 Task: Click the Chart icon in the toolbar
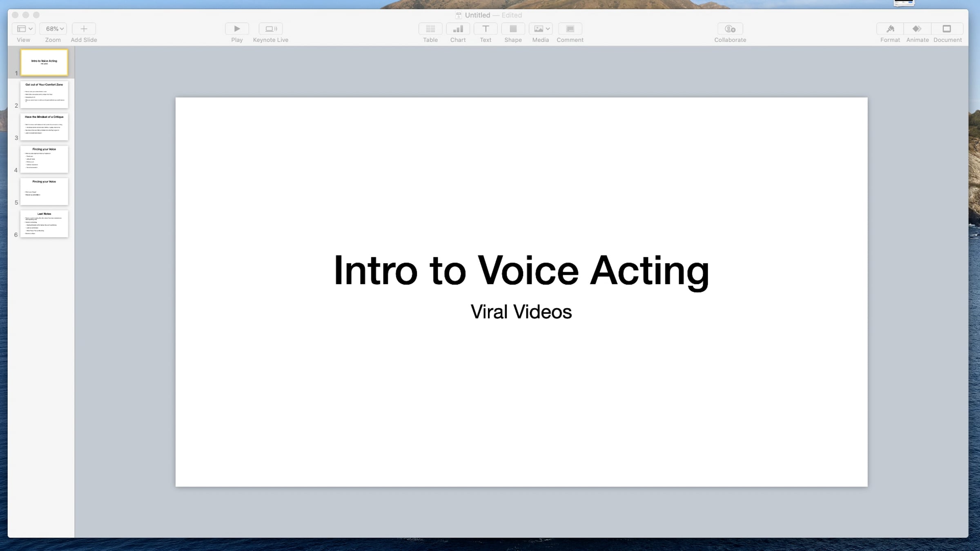[x=458, y=29]
